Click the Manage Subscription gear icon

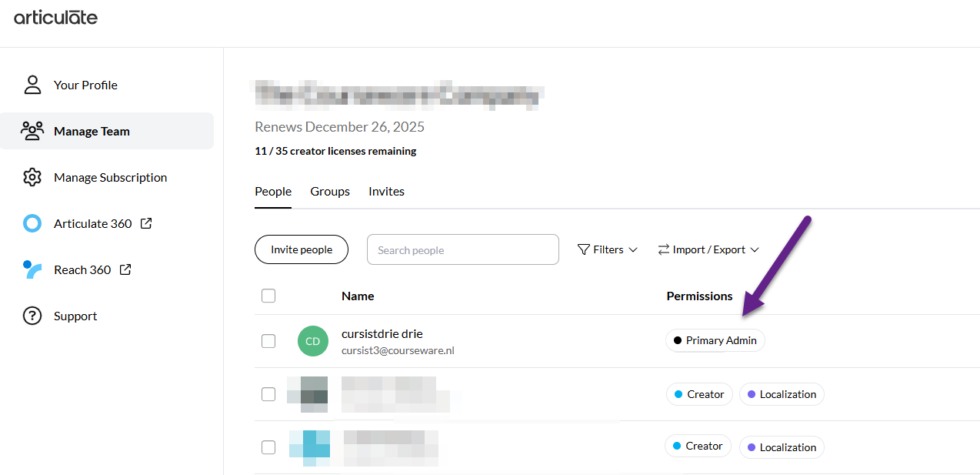[x=32, y=177]
